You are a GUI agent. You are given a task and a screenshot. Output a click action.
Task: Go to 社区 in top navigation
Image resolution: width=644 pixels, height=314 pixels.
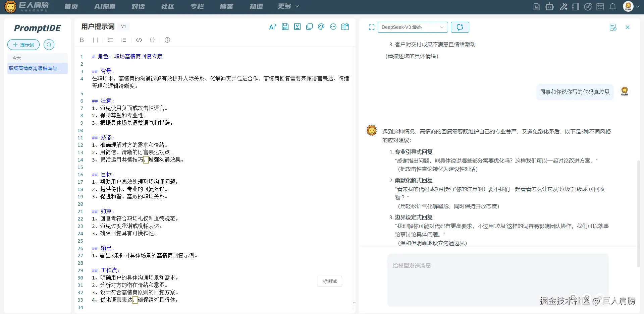[x=168, y=6]
